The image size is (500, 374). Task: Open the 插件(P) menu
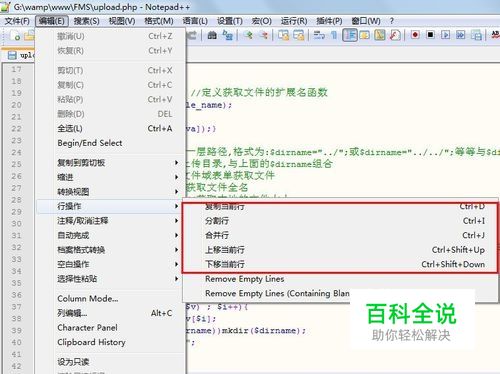329,21
